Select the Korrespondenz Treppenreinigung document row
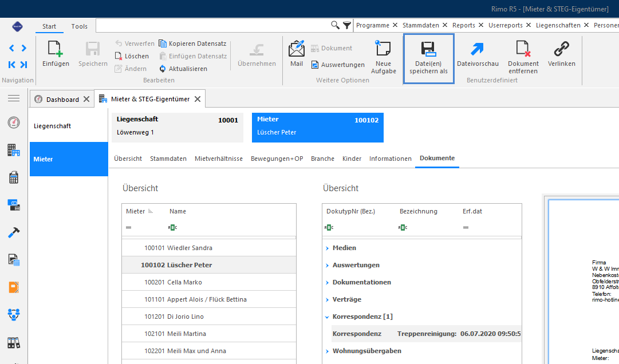619x364 pixels. point(427,334)
